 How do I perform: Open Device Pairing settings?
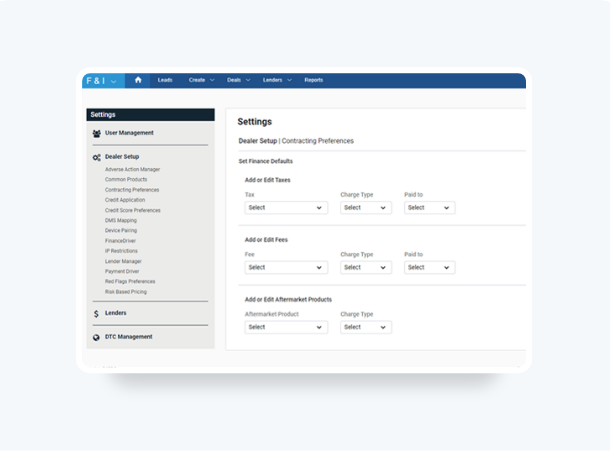(x=121, y=231)
